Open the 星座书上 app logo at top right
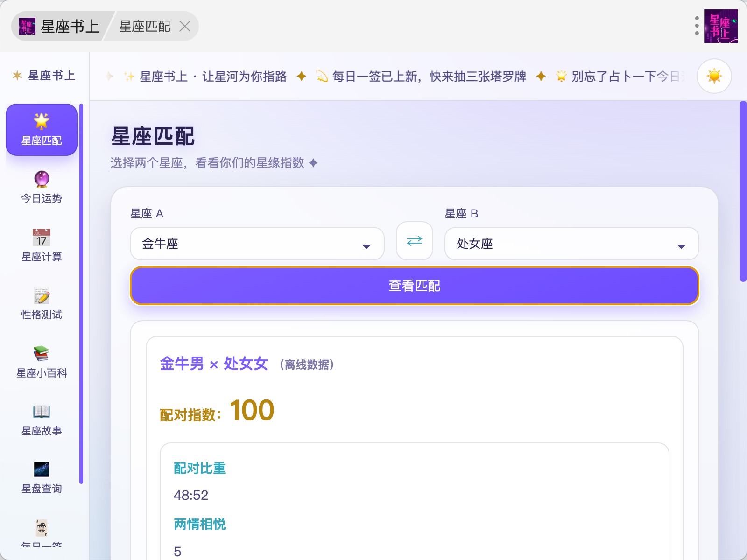This screenshot has height=560, width=747. [721, 26]
